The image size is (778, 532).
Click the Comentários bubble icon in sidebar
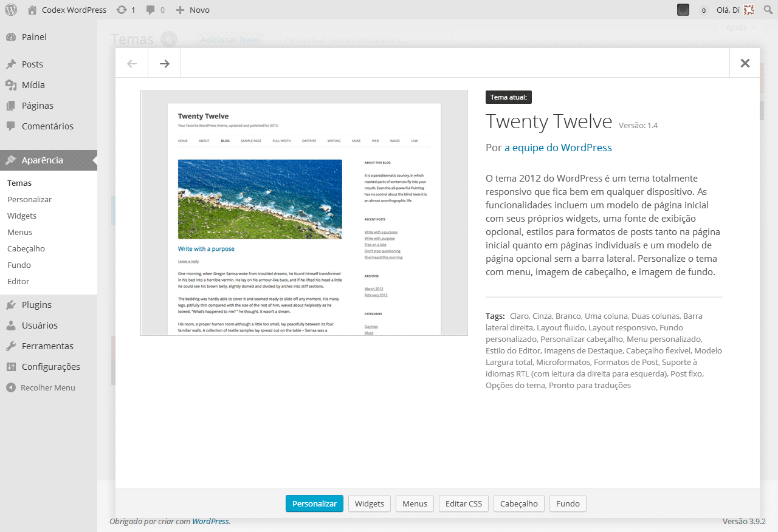click(x=11, y=126)
